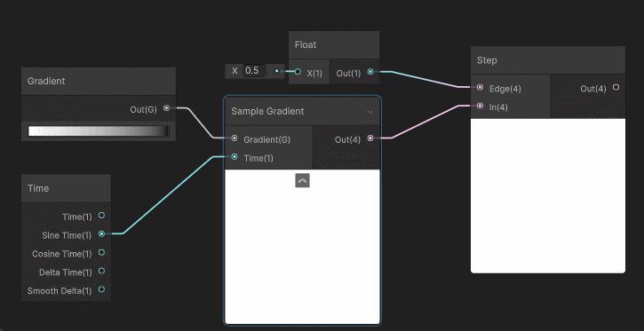Click the Gradient(G) input port
This screenshot has height=331, width=644.
pyautogui.click(x=235, y=138)
